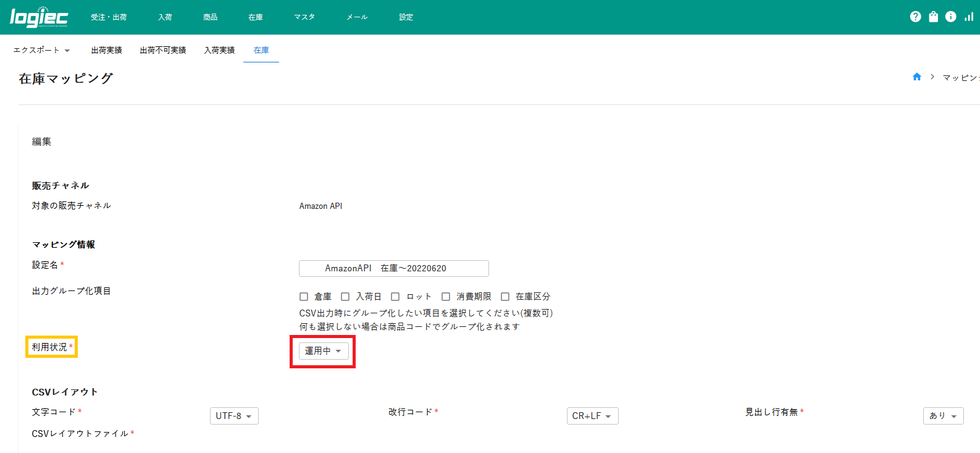Tick the ロット checkbox
The height and width of the screenshot is (453, 980).
(x=395, y=297)
